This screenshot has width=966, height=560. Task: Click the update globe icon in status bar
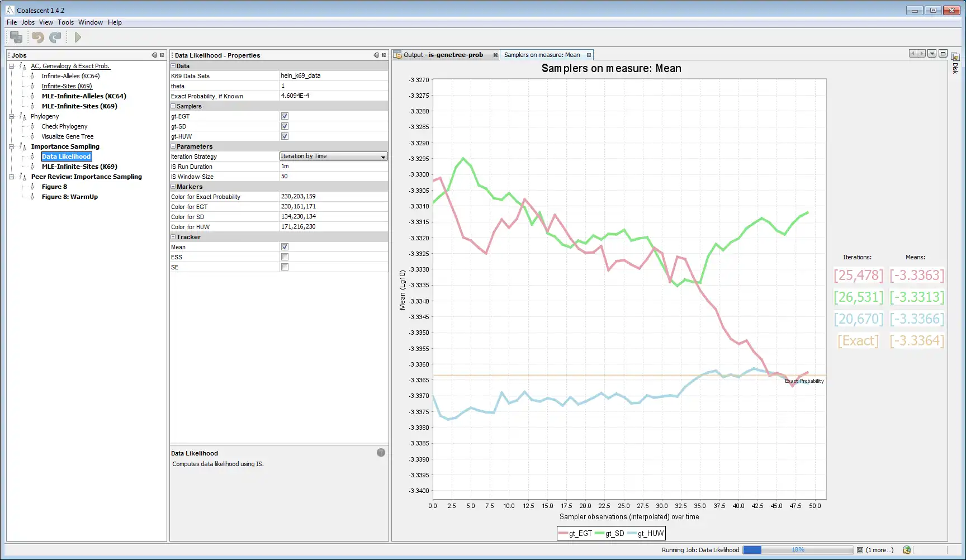[x=907, y=550]
